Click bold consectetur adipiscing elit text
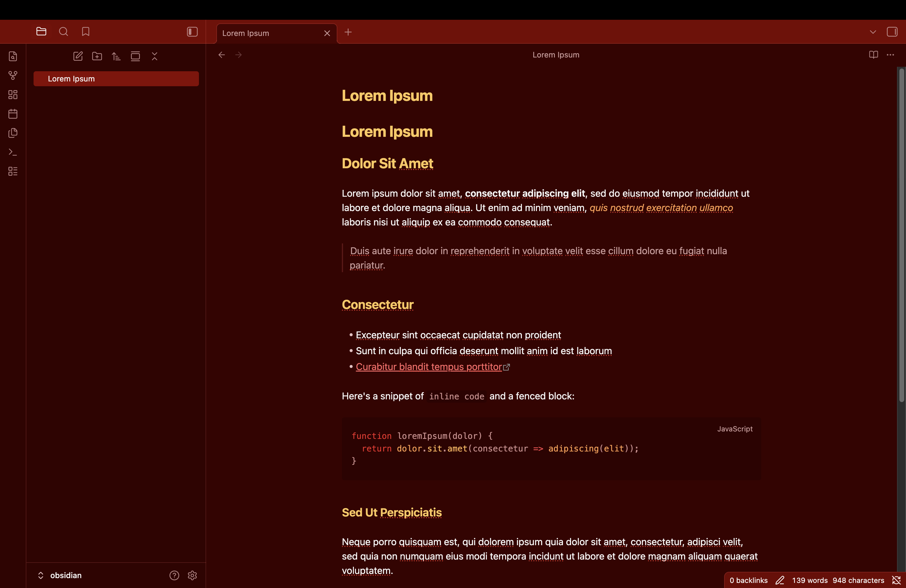906x588 pixels. (525, 193)
